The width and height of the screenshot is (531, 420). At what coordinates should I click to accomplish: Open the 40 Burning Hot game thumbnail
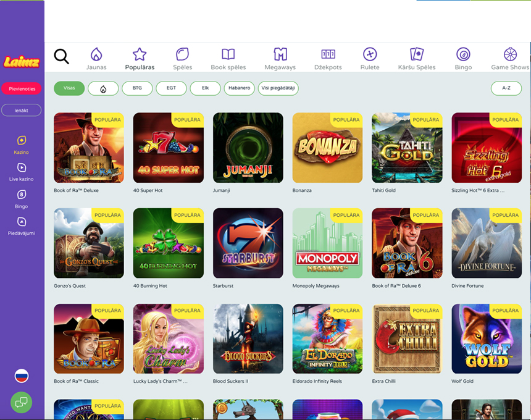(x=169, y=243)
